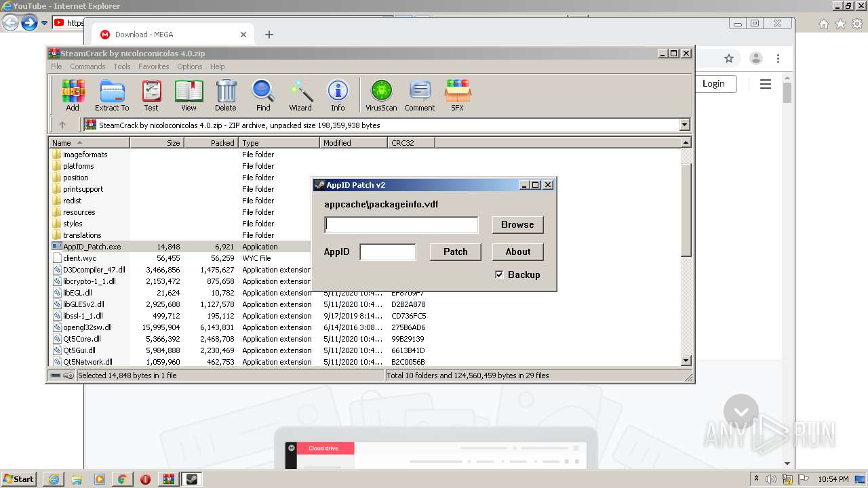
Task: Click the SFX toolbar icon
Action: pyautogui.click(x=458, y=95)
